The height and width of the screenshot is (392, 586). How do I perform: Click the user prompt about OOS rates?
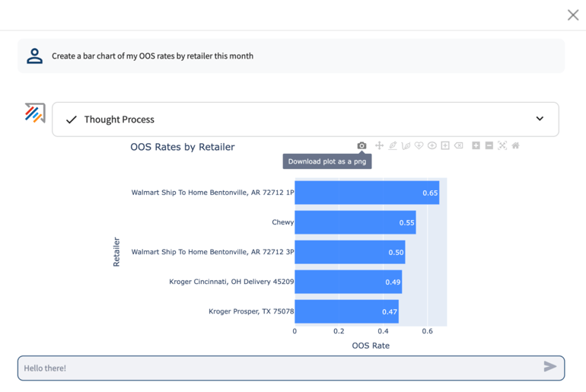pyautogui.click(x=152, y=56)
